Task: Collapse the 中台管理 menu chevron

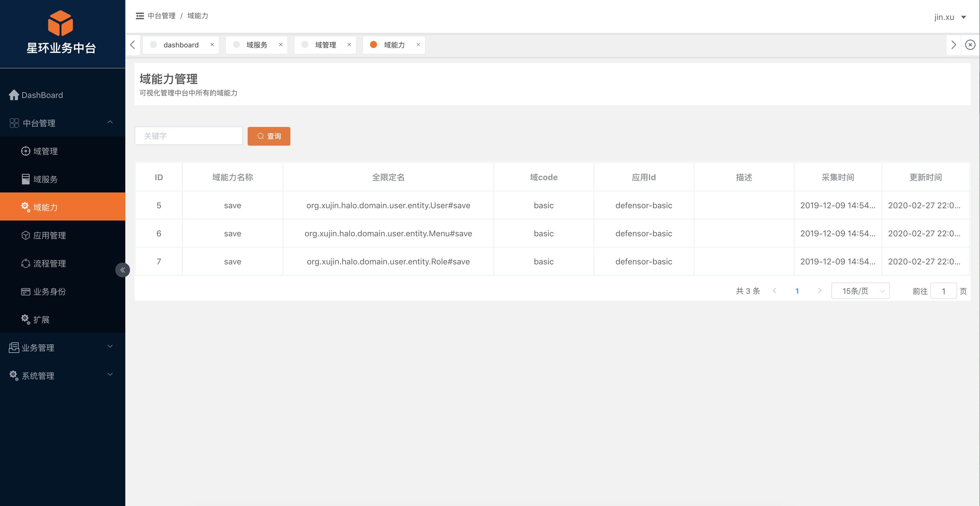Action: 110,122
